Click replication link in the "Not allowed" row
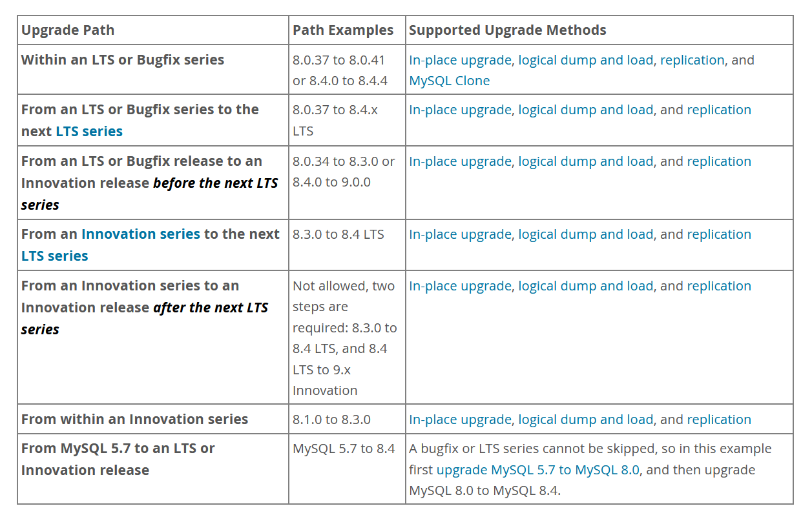 [x=718, y=286]
